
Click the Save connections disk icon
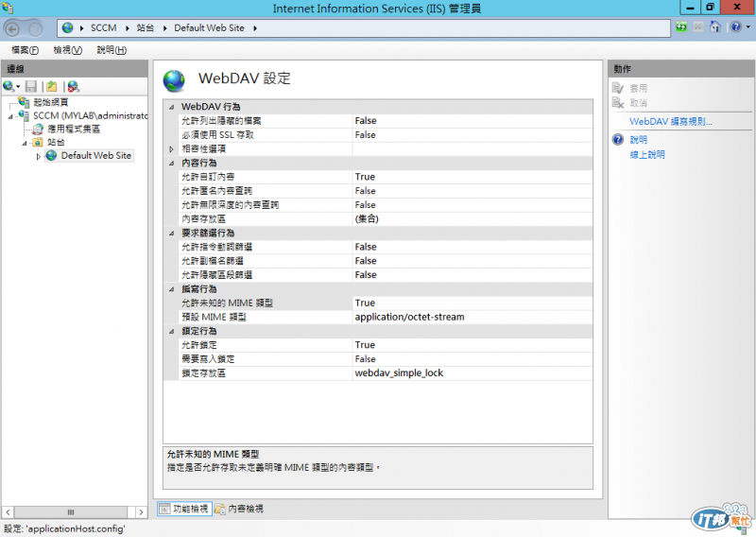point(31,86)
